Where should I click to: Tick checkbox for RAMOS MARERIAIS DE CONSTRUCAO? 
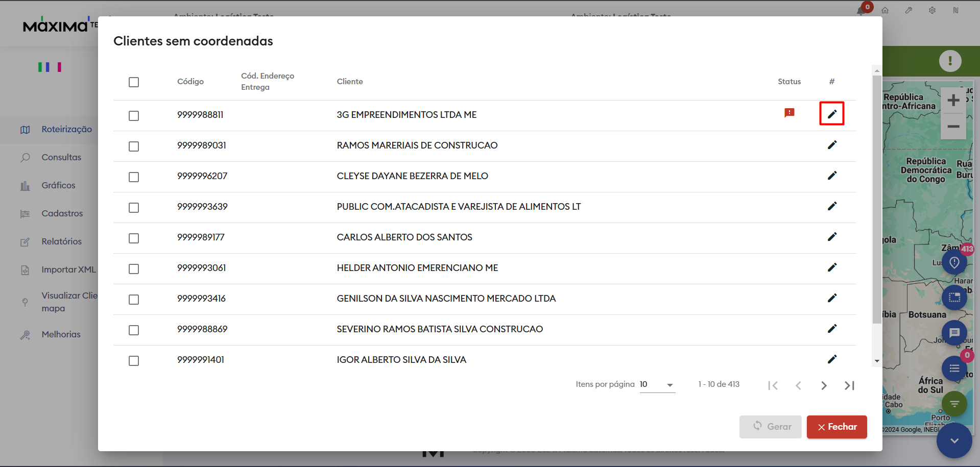(134, 146)
